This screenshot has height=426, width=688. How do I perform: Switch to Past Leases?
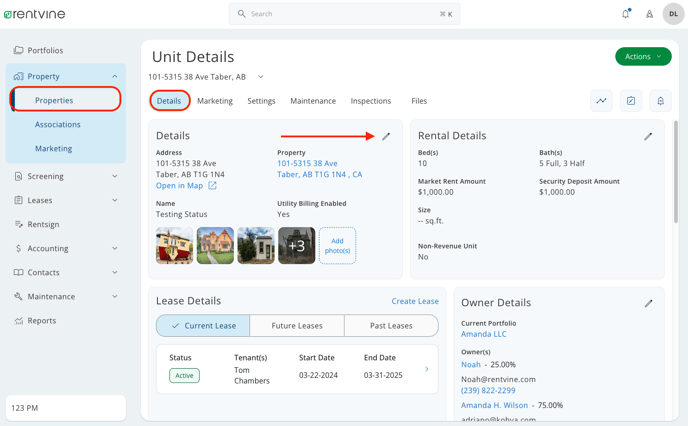391,326
